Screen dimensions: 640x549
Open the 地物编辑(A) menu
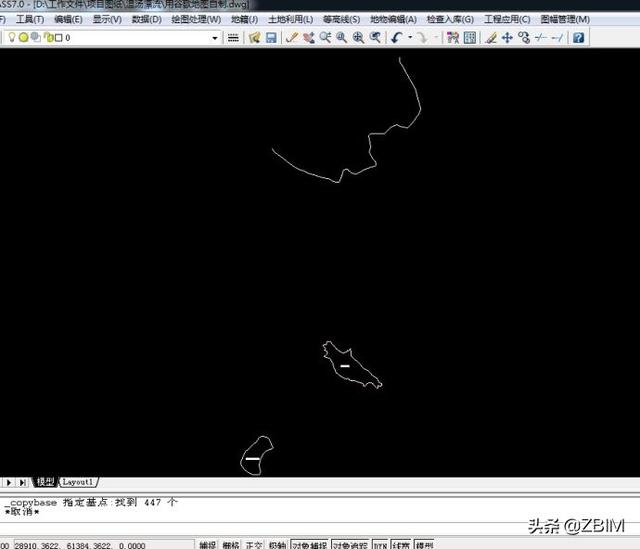pos(393,19)
